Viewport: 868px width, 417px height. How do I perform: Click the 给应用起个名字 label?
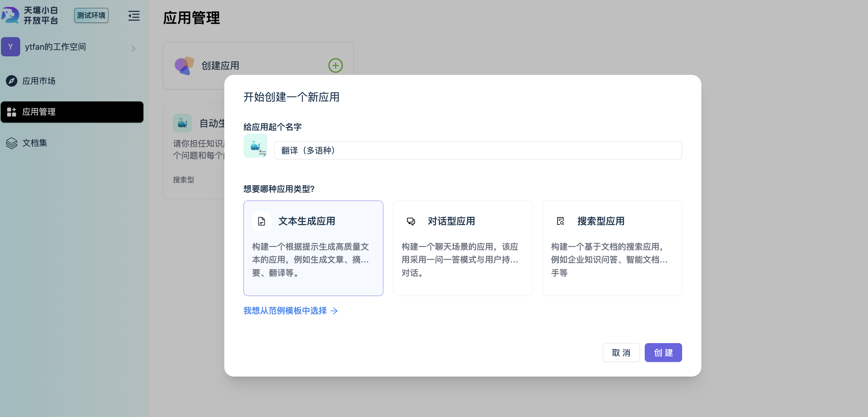pyautogui.click(x=273, y=127)
